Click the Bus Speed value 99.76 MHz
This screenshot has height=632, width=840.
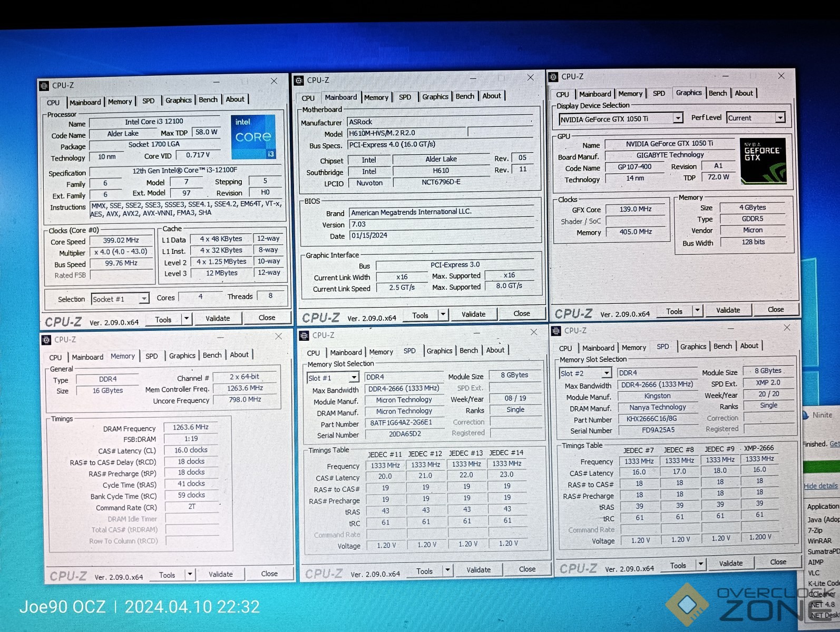click(121, 263)
